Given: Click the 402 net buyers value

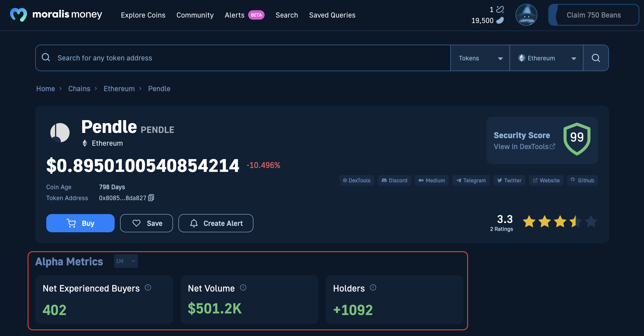Looking at the screenshot, I should click(54, 310).
